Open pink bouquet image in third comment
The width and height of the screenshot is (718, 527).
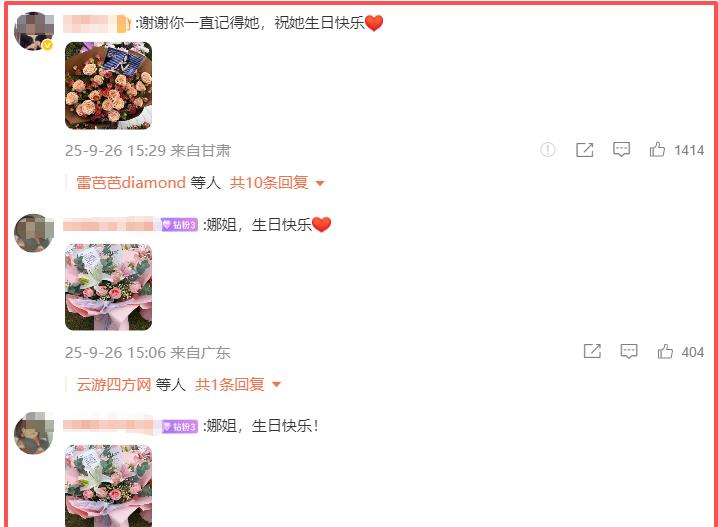pos(109,486)
